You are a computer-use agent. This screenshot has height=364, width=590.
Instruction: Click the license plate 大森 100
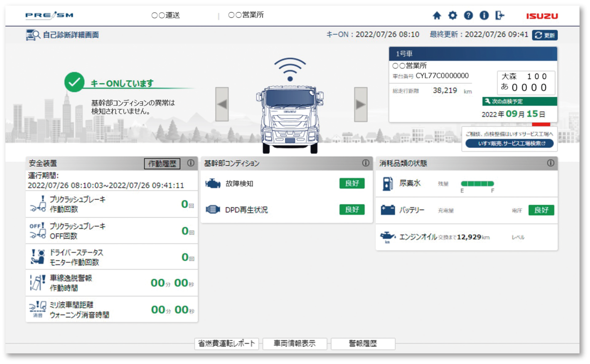pyautogui.click(x=526, y=82)
